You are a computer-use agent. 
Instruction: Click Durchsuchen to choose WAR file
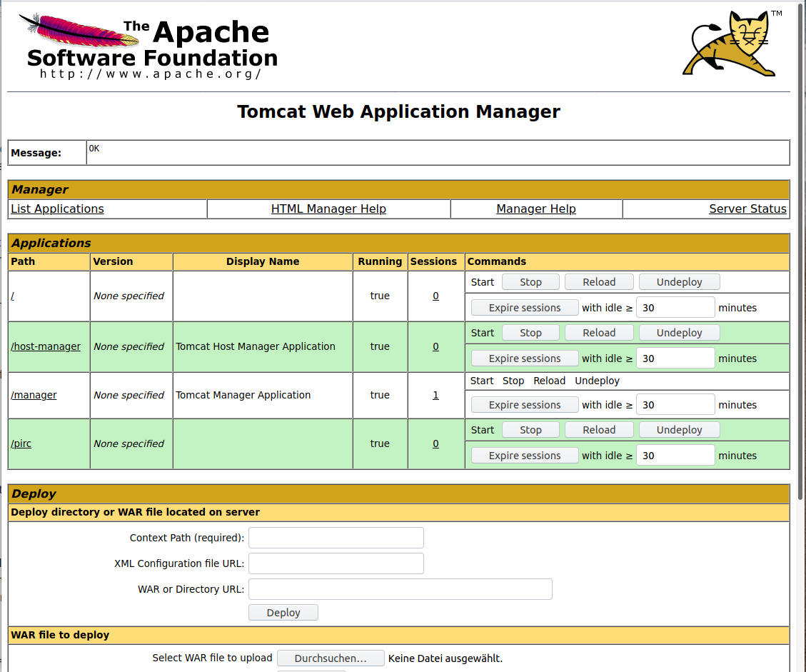point(331,658)
